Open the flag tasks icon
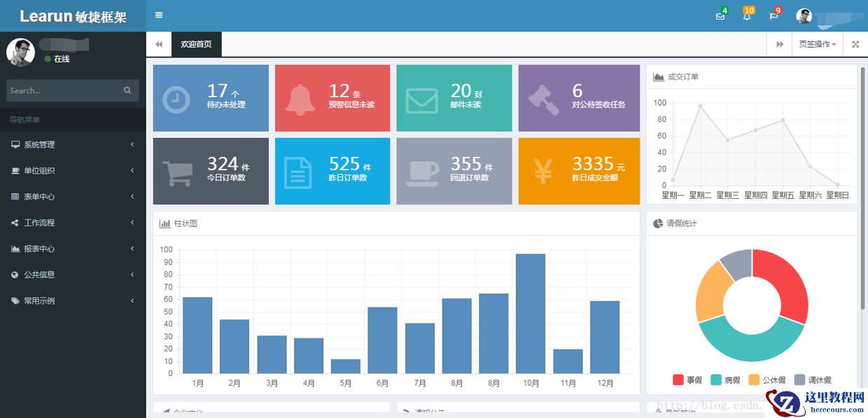868x418 pixels. click(773, 16)
